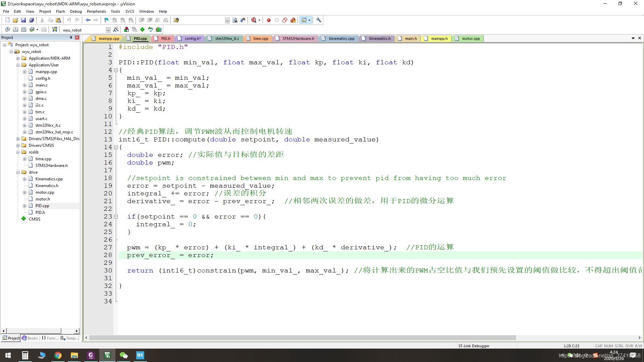
Task: Click the Download (LOAD) to flash icon
Action: 55,29
